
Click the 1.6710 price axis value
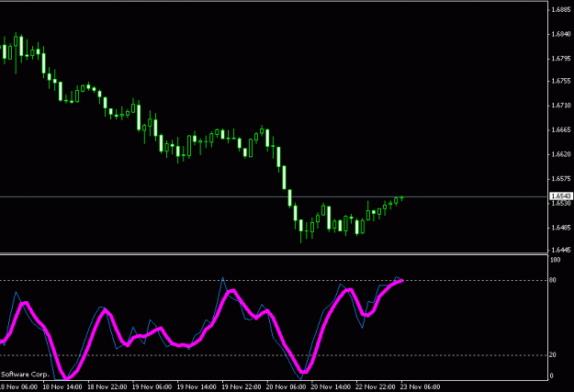(561, 106)
